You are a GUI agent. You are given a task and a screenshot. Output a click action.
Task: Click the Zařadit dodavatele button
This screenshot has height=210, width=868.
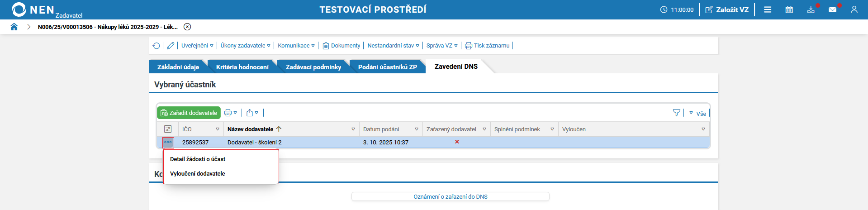pyautogui.click(x=189, y=113)
